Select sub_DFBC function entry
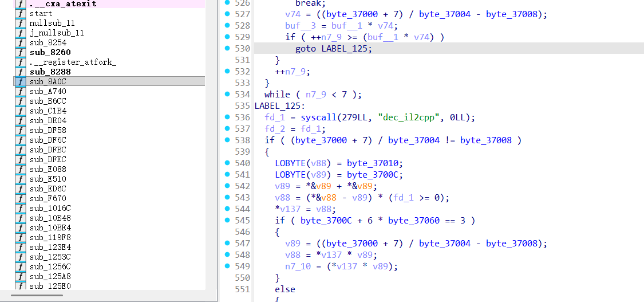This screenshot has height=302, width=644. click(48, 150)
